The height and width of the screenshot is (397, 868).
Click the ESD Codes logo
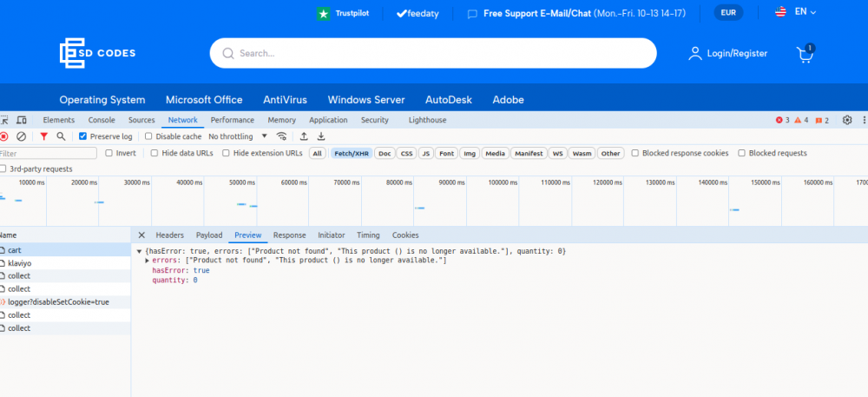[x=97, y=53]
